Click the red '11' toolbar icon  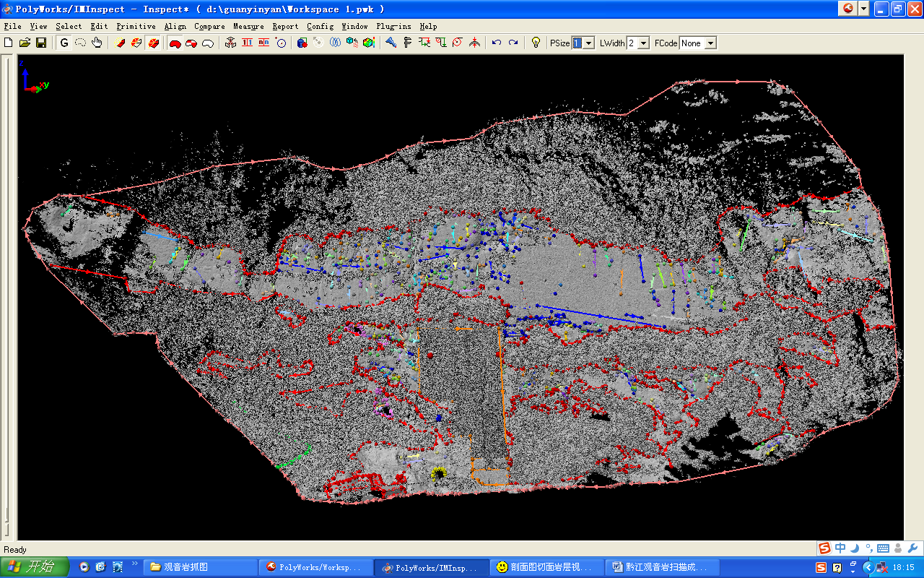[x=248, y=43]
